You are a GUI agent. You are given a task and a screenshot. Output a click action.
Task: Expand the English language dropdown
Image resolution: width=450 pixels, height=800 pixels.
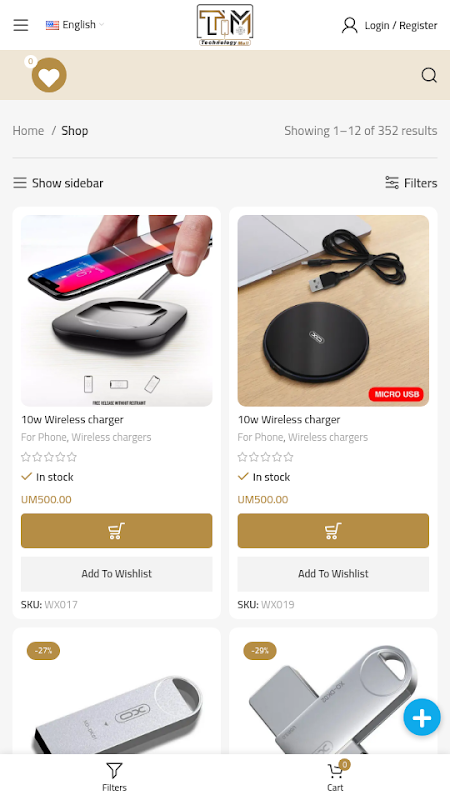point(74,24)
